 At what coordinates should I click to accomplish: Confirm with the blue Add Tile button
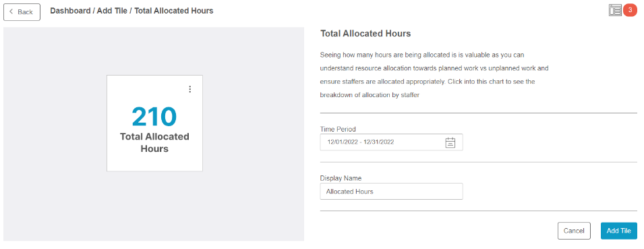[618, 231]
